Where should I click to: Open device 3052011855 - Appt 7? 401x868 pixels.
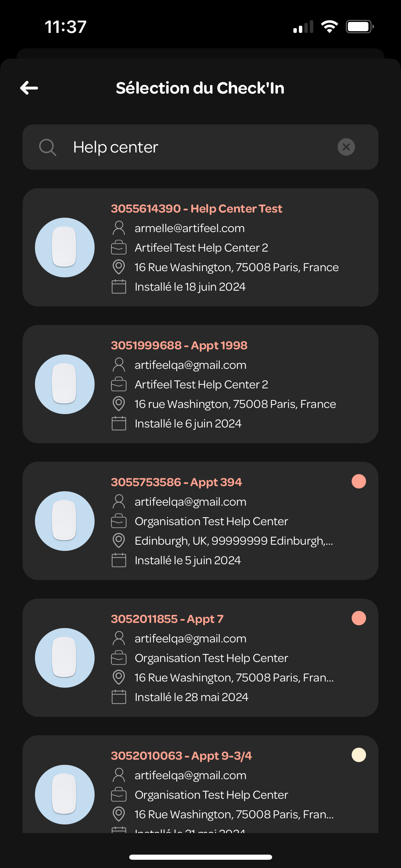(x=200, y=658)
